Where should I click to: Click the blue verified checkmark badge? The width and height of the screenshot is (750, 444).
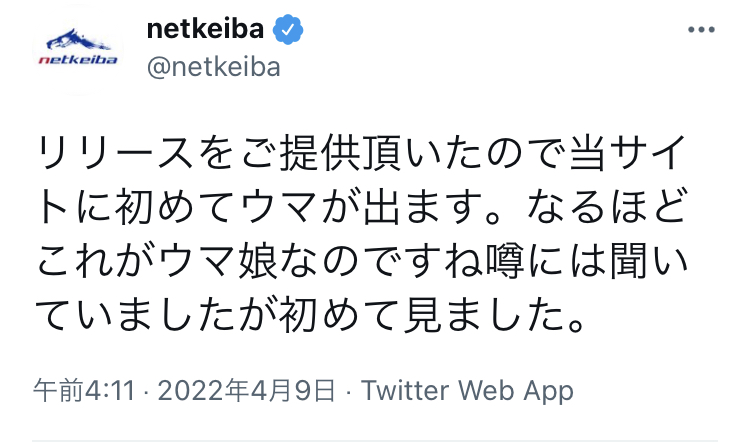pos(290,30)
